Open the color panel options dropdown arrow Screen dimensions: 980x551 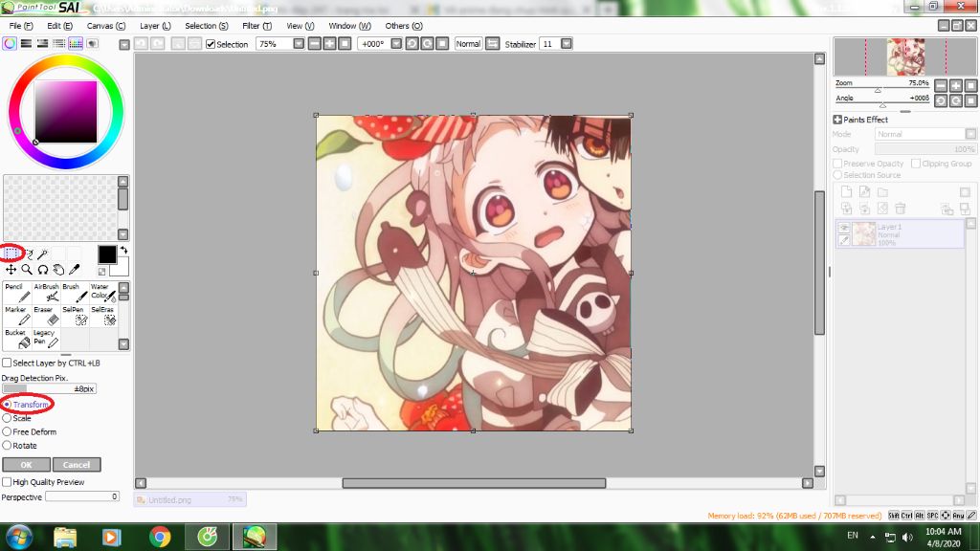coord(124,45)
